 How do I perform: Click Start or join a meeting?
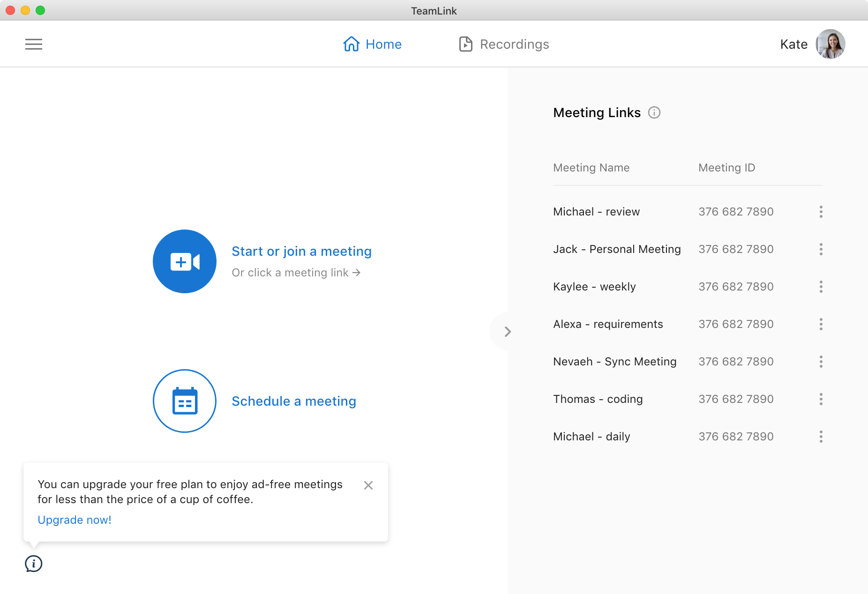tap(301, 252)
